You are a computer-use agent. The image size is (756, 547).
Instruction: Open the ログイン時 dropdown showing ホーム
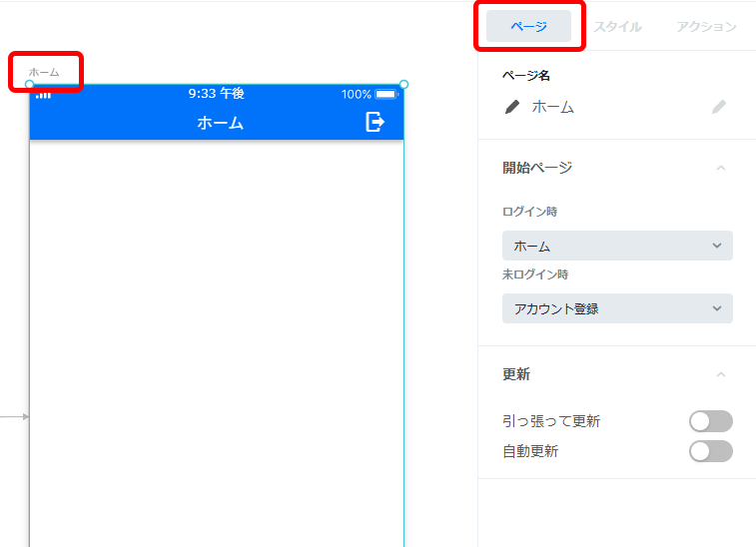[617, 246]
